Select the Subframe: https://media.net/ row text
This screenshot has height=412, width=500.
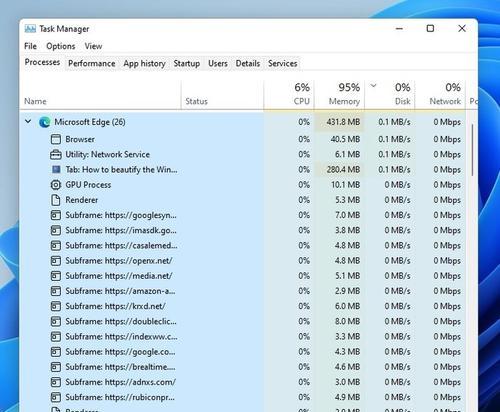coord(119,276)
